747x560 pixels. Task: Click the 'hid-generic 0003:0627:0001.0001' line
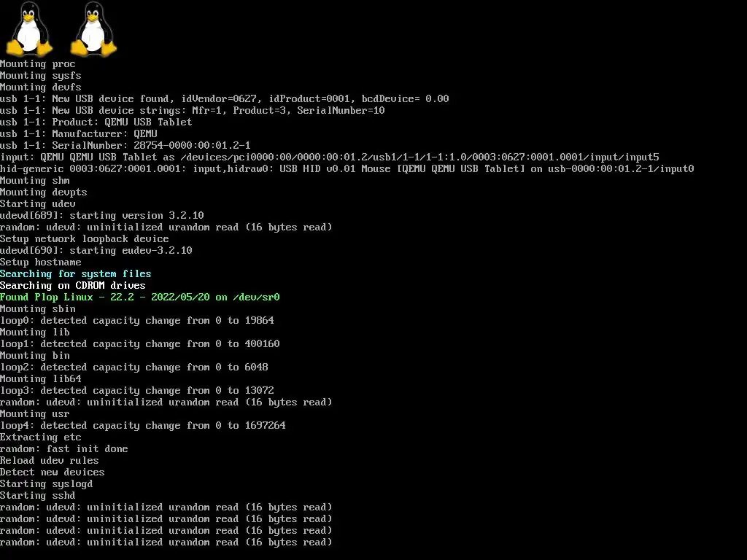click(x=347, y=169)
